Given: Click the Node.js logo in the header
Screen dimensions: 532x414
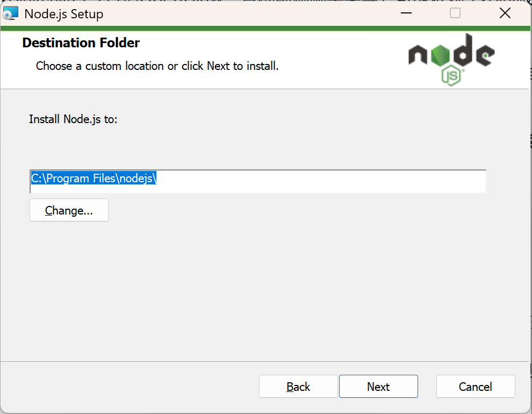Looking at the screenshot, I should (451, 60).
